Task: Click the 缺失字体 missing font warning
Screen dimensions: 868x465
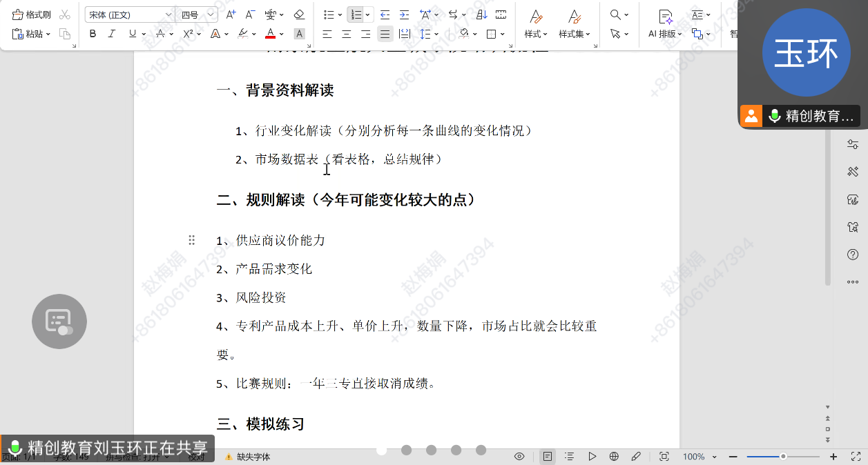Action: point(247,457)
